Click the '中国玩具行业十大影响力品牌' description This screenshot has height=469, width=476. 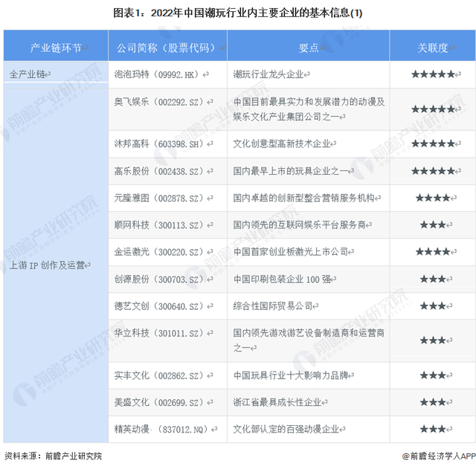tap(291, 375)
